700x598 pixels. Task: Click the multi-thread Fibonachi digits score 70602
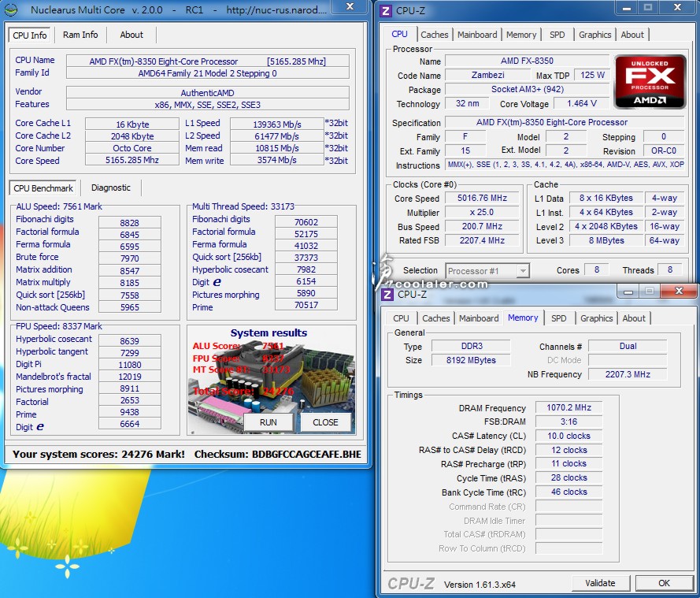[x=306, y=222]
